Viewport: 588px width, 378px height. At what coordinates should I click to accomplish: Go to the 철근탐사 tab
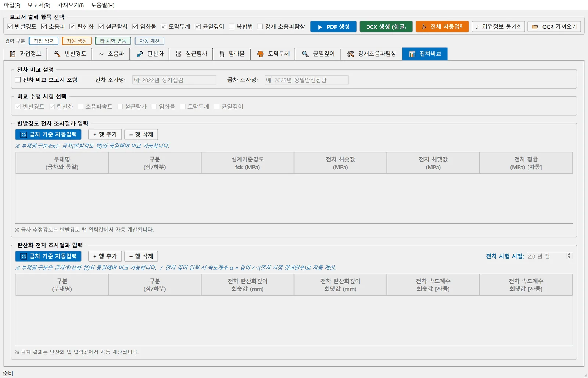[191, 54]
